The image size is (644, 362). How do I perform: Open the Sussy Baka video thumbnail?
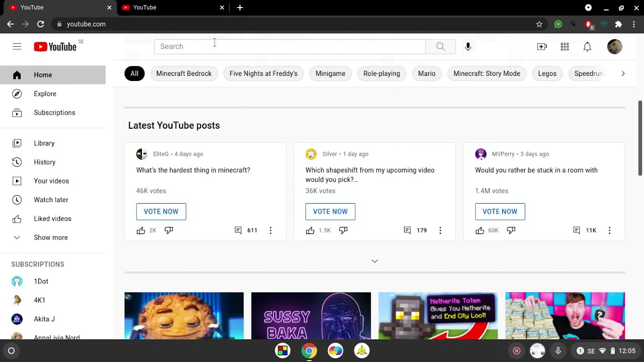311,316
